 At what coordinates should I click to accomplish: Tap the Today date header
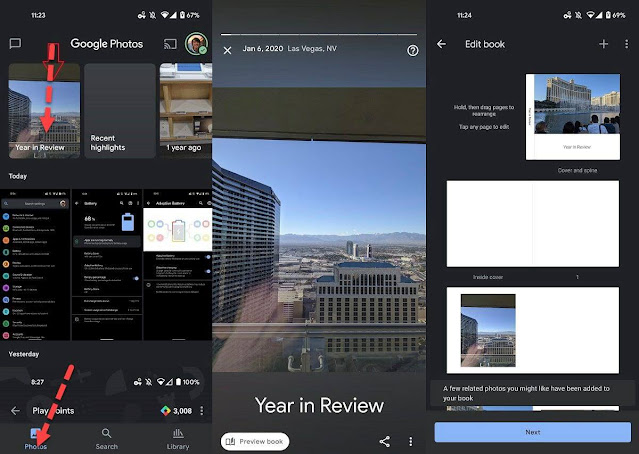(x=18, y=176)
